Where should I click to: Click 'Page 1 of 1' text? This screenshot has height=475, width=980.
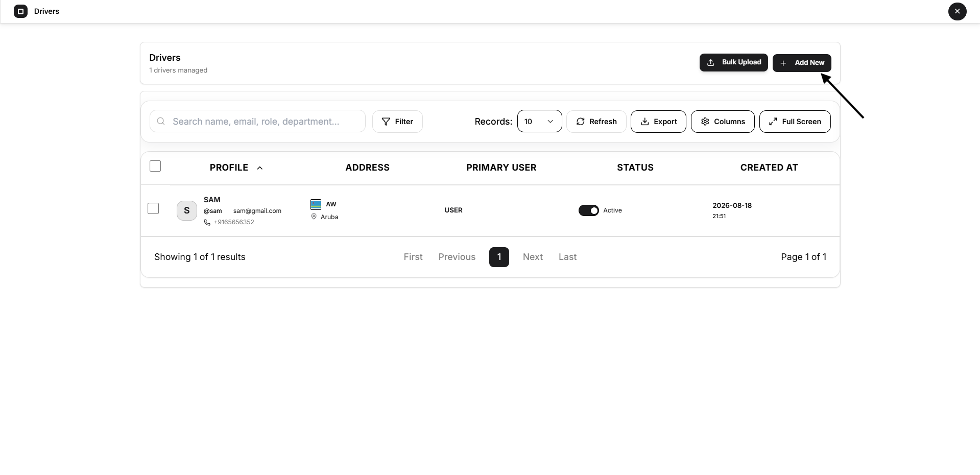coord(803,257)
